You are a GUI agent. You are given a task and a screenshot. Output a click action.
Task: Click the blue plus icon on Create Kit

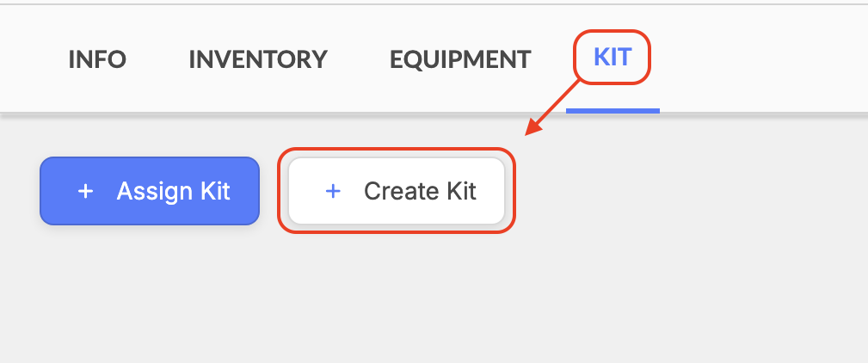coord(333,192)
